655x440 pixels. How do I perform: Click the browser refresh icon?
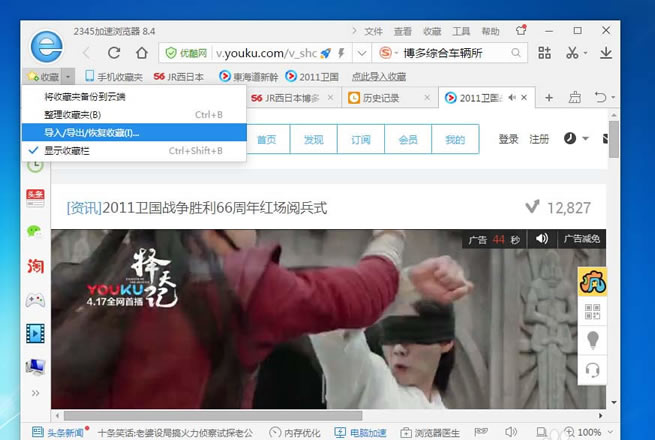(114, 53)
